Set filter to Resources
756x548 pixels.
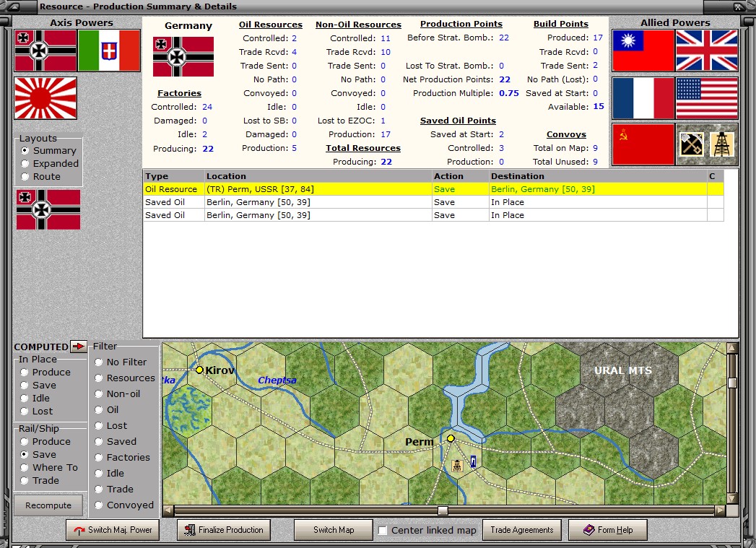pyautogui.click(x=125, y=378)
